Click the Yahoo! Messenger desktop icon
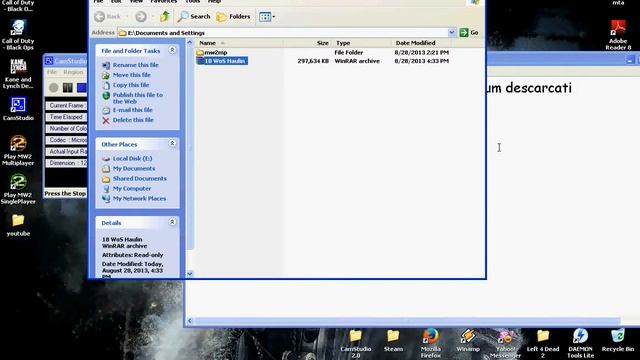This screenshot has height=360, width=640. pos(505,343)
